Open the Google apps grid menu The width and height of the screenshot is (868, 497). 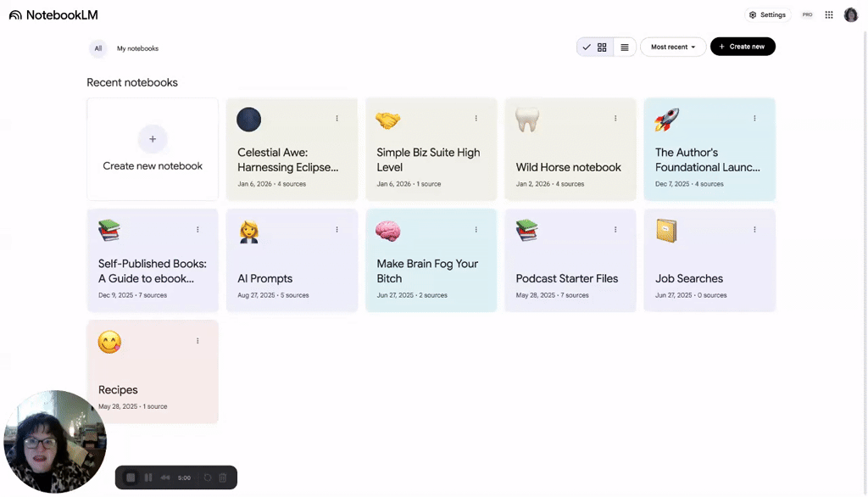click(x=829, y=14)
